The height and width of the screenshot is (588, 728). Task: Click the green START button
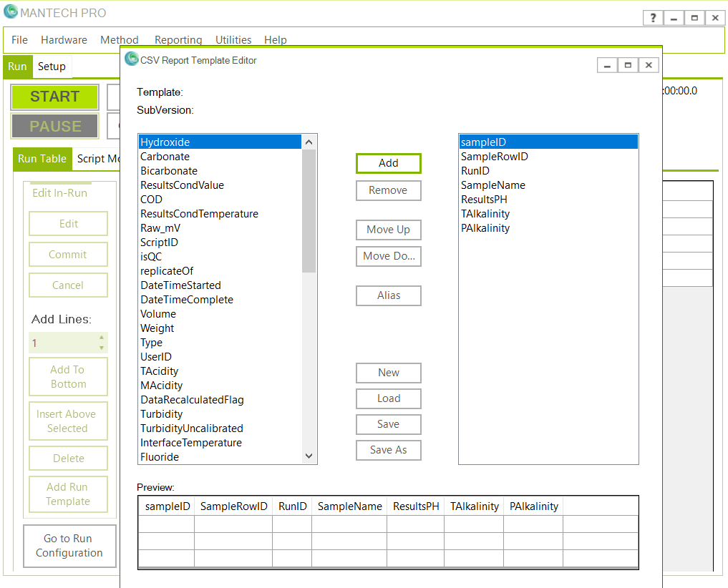click(x=55, y=97)
